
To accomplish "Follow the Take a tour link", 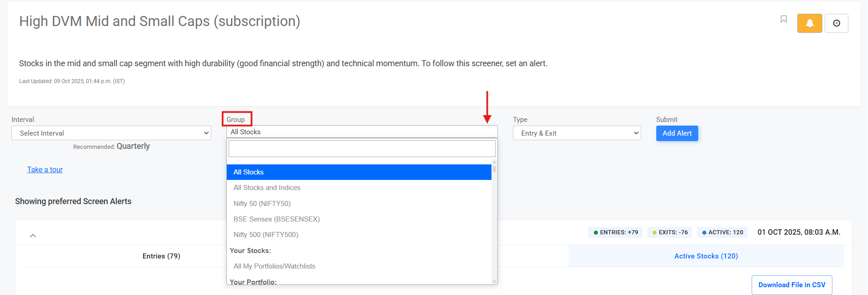I will coord(45,170).
